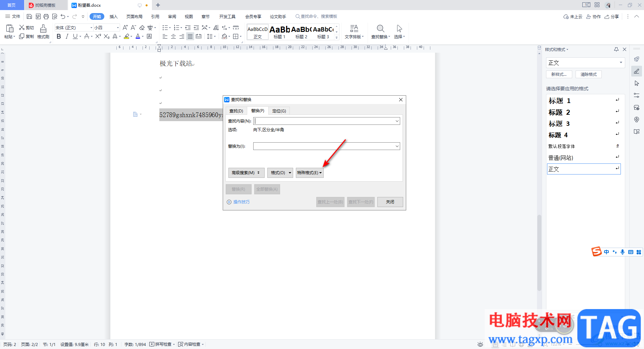Switch to 查找(D) tab in dialog
Screen dimensions: 644x349
click(x=236, y=111)
